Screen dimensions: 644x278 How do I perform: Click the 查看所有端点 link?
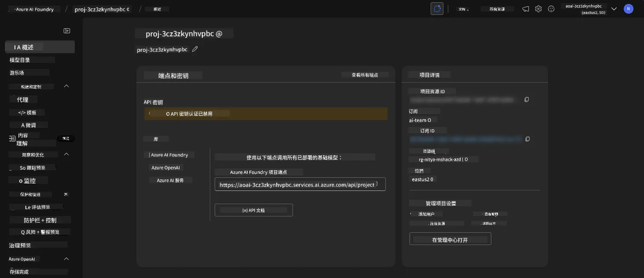pyautogui.click(x=365, y=75)
